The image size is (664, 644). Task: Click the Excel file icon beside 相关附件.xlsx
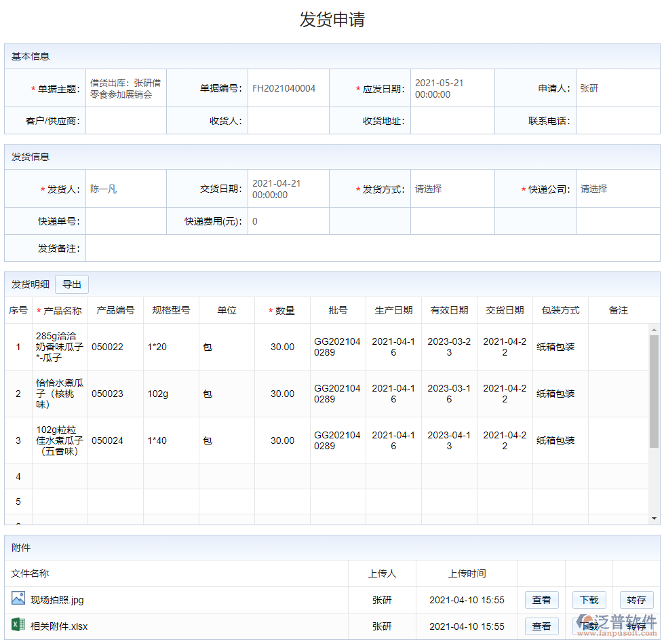16,626
